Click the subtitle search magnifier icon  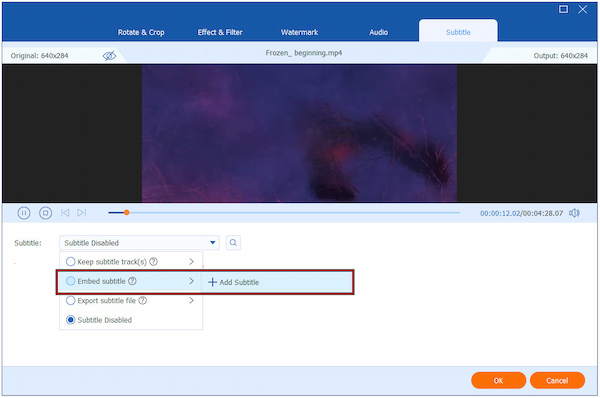(x=233, y=243)
